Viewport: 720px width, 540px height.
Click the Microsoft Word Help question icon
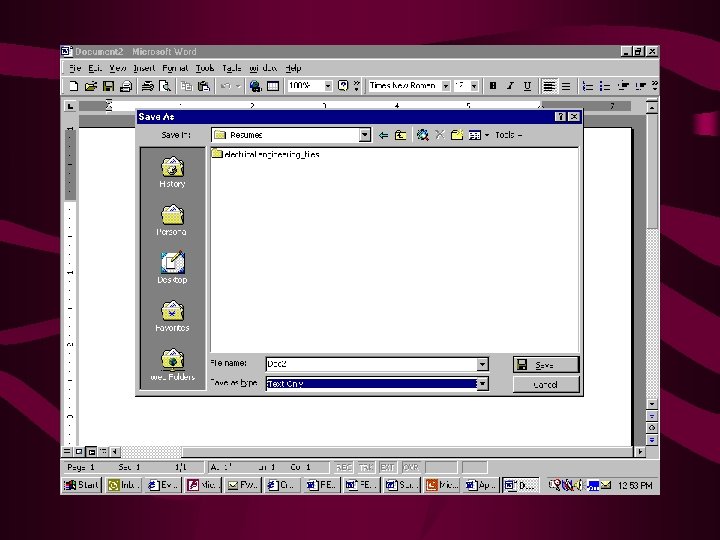tap(343, 86)
